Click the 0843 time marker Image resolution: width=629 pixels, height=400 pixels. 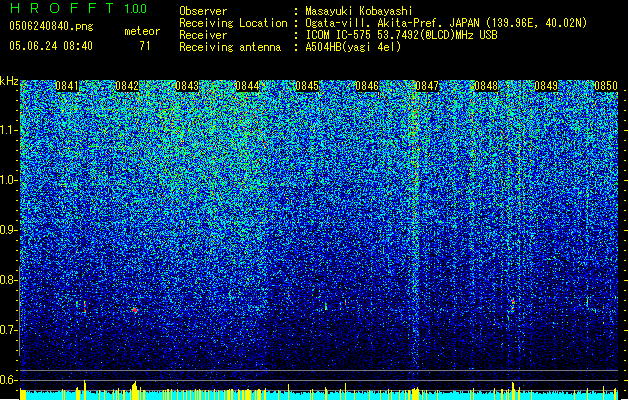187,86
